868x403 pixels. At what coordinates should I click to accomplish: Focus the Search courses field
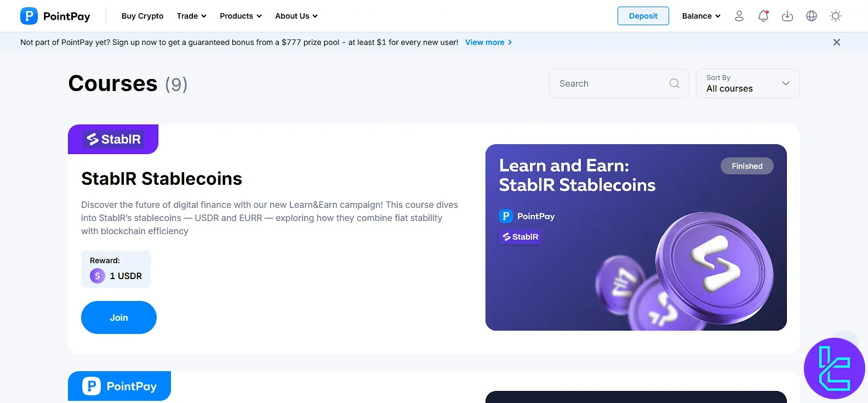pos(619,83)
